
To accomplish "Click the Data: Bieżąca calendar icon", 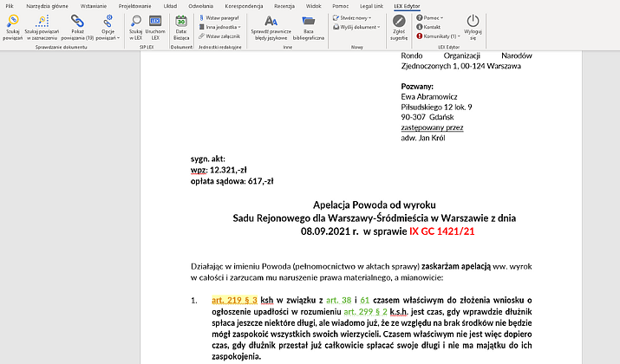I will click(181, 22).
